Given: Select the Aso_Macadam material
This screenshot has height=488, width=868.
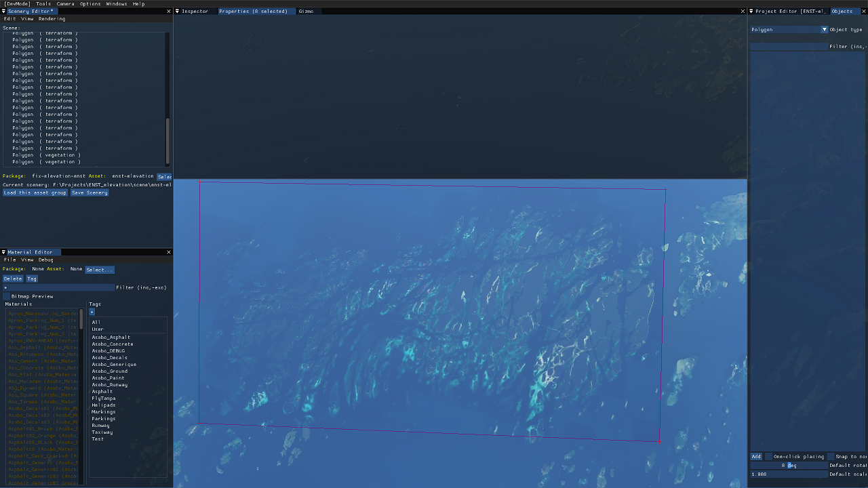Looking at the screenshot, I should 43,382.
